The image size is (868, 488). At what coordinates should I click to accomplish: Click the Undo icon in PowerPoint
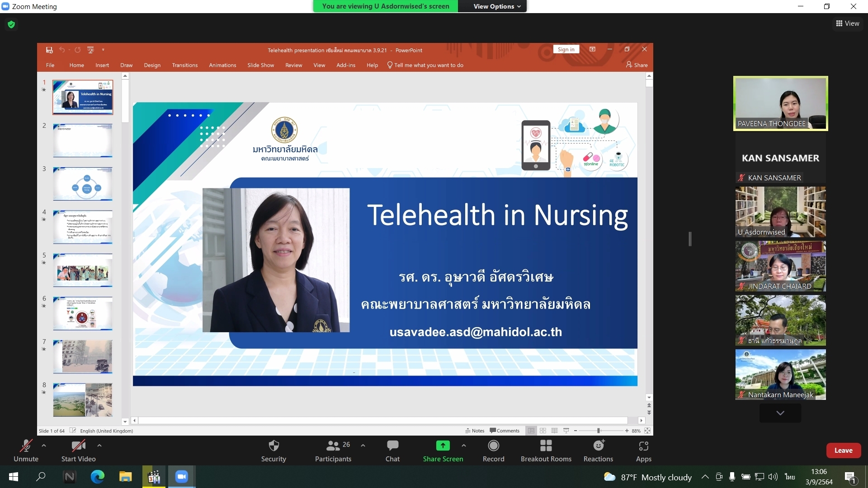[x=62, y=50]
